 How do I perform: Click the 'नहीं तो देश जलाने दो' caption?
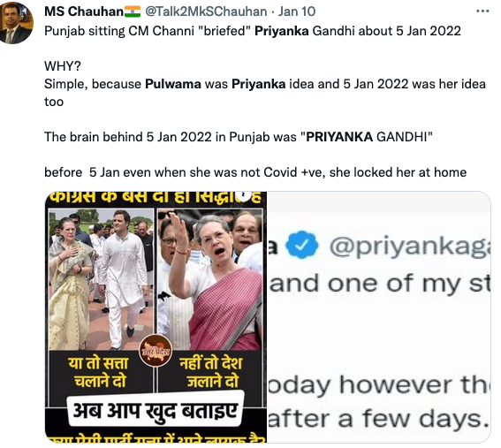pos(211,373)
